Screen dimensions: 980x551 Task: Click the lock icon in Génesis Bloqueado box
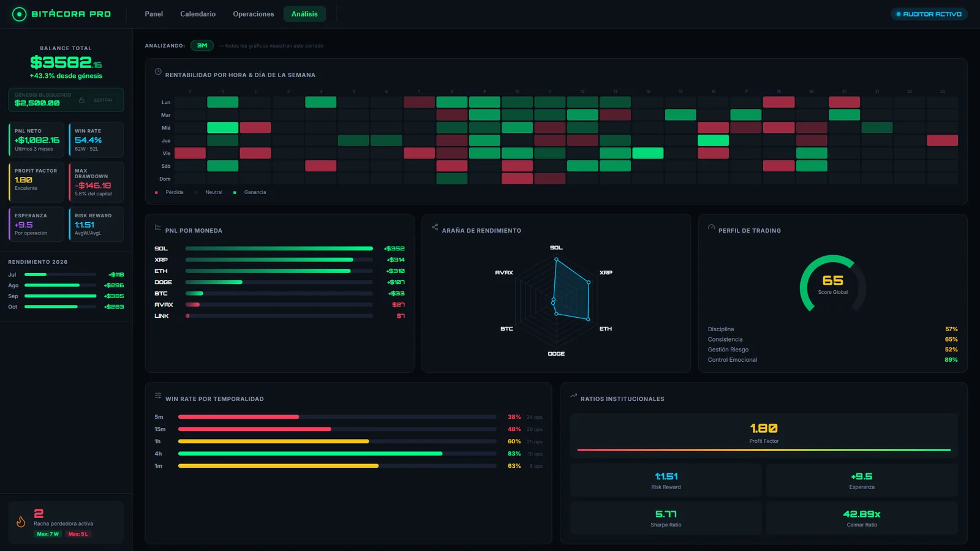[81, 100]
